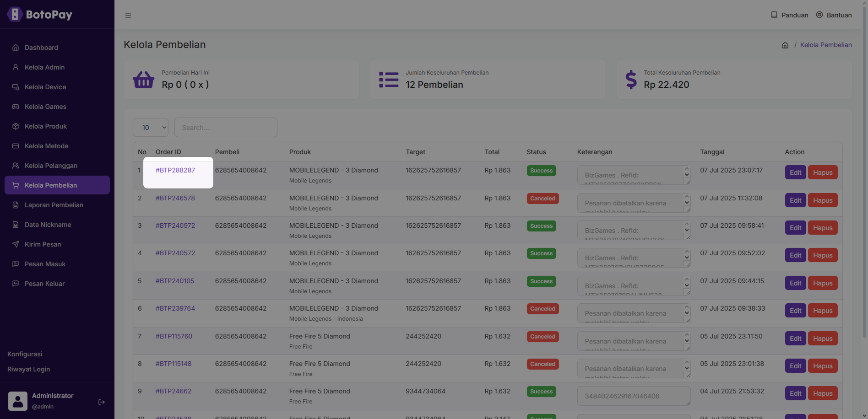Open Kelola Produk menu item
This screenshot has height=419, width=868.
click(57, 126)
